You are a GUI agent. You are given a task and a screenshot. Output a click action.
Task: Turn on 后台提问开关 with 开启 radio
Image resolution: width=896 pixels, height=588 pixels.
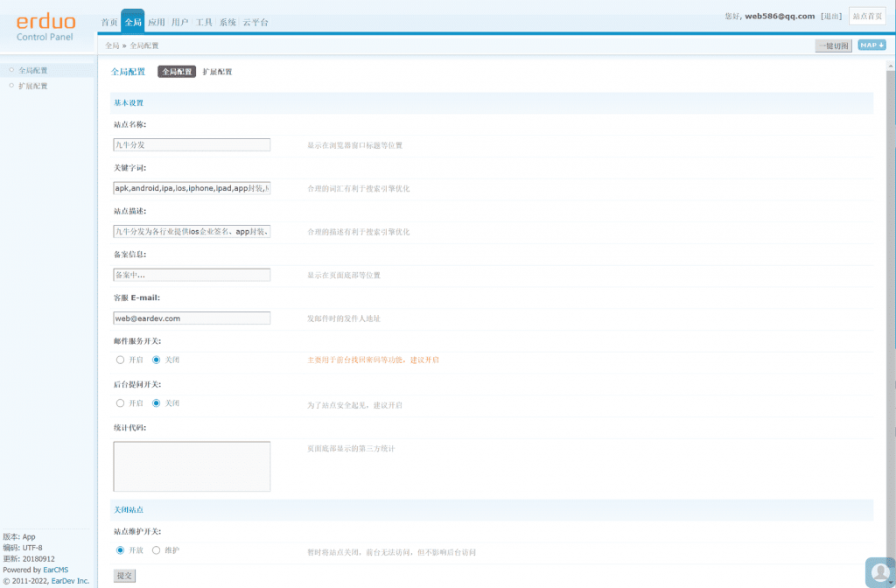pyautogui.click(x=121, y=403)
